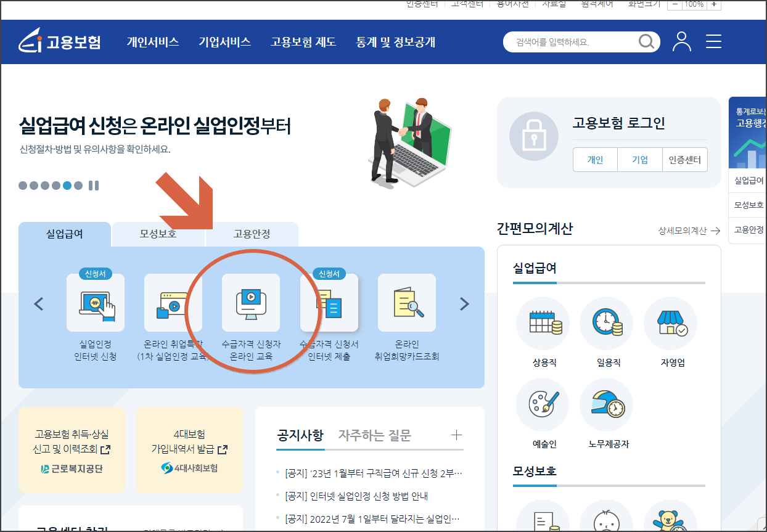Screen dimensions: 767x532
Task: Click the plus icon for more notices
Action: pyautogui.click(x=456, y=435)
